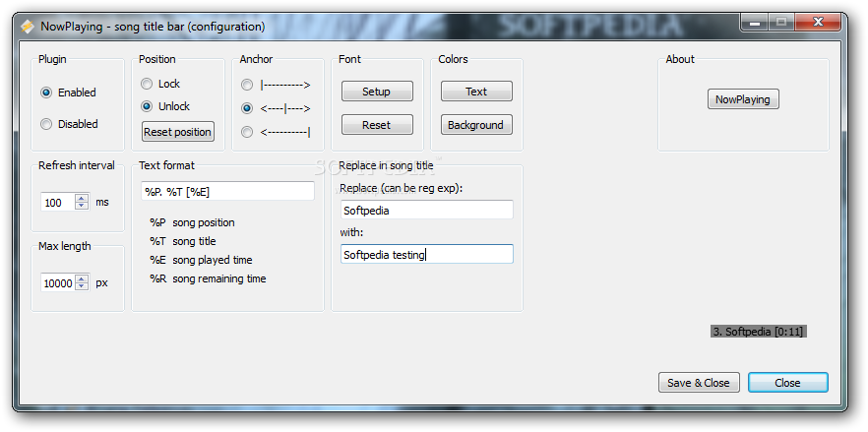Click the font Reset button
This screenshot has width=868, height=432.
point(377,125)
